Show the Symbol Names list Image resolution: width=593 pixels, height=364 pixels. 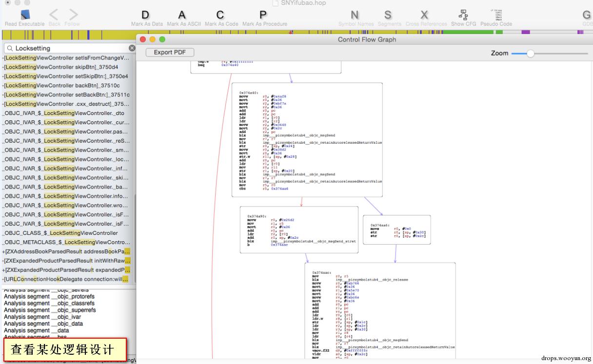click(x=355, y=15)
